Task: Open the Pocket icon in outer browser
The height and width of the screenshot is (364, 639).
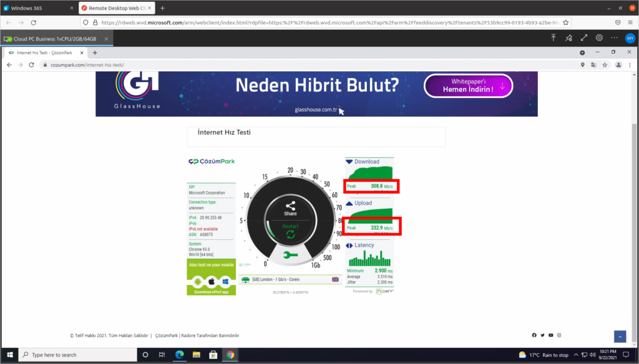Action: tap(618, 22)
